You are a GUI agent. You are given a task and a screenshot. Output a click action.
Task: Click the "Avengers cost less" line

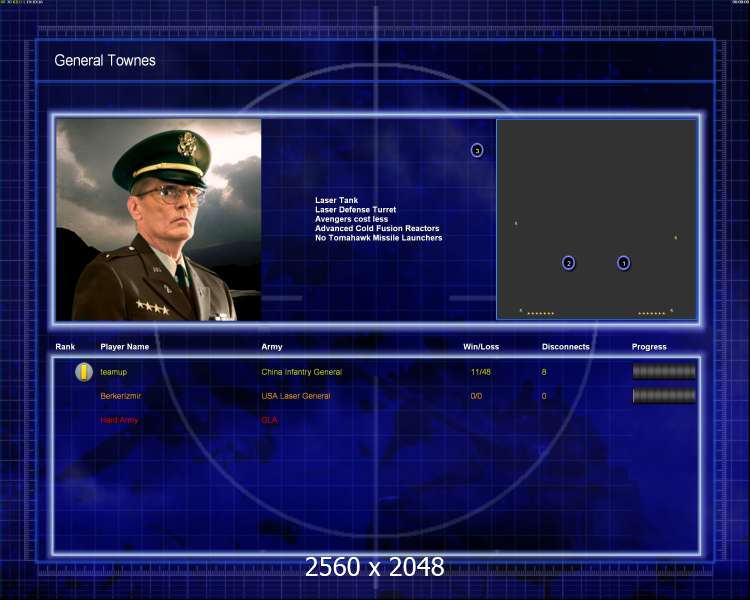351,219
